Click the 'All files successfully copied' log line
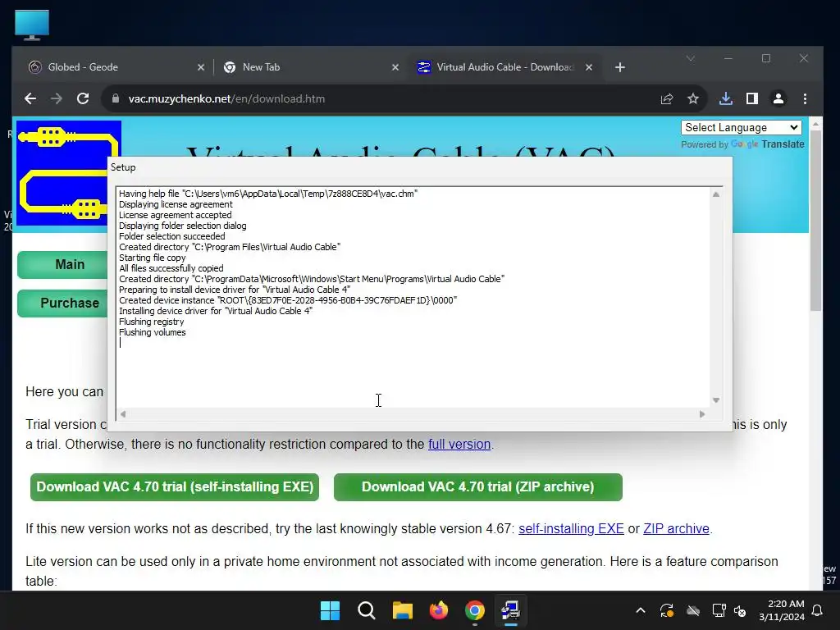The width and height of the screenshot is (840, 630). 171,268
